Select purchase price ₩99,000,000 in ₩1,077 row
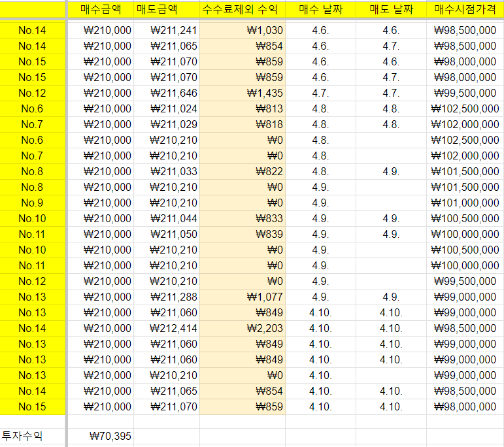The height and width of the screenshot is (447, 504). (x=465, y=297)
